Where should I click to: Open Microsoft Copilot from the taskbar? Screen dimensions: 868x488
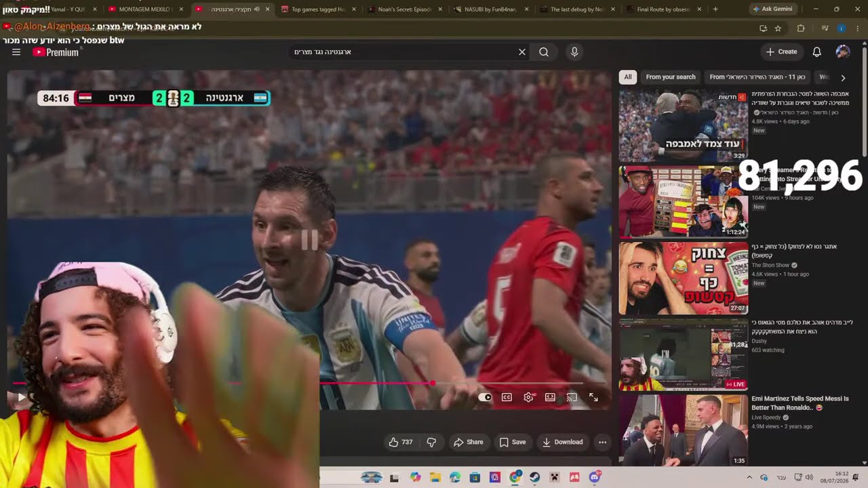[x=416, y=477]
